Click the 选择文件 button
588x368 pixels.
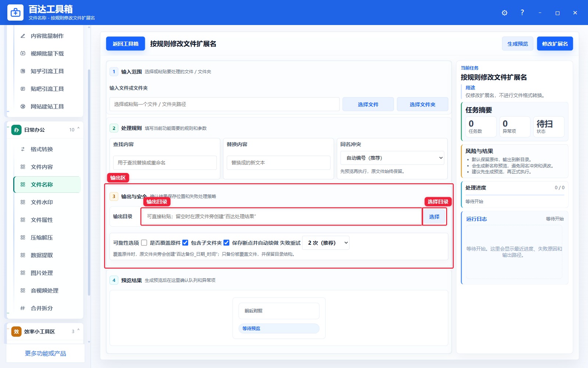click(x=368, y=105)
